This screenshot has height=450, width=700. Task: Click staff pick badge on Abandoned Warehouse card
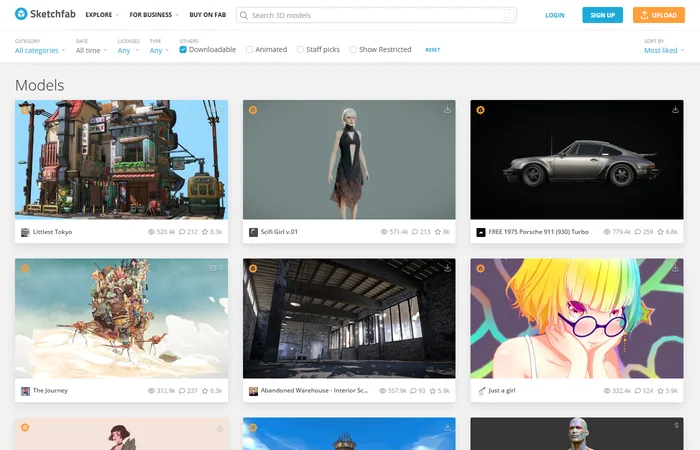click(253, 268)
